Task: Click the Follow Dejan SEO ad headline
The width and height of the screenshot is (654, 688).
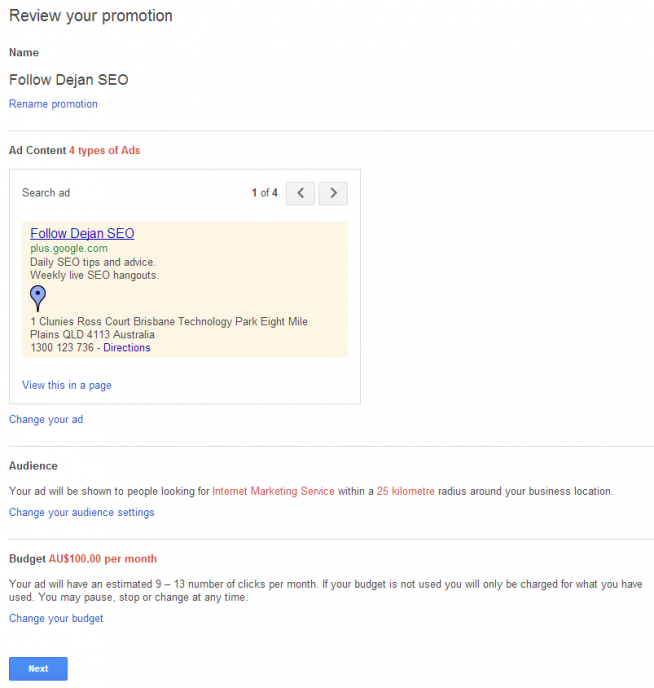Action: coord(82,233)
